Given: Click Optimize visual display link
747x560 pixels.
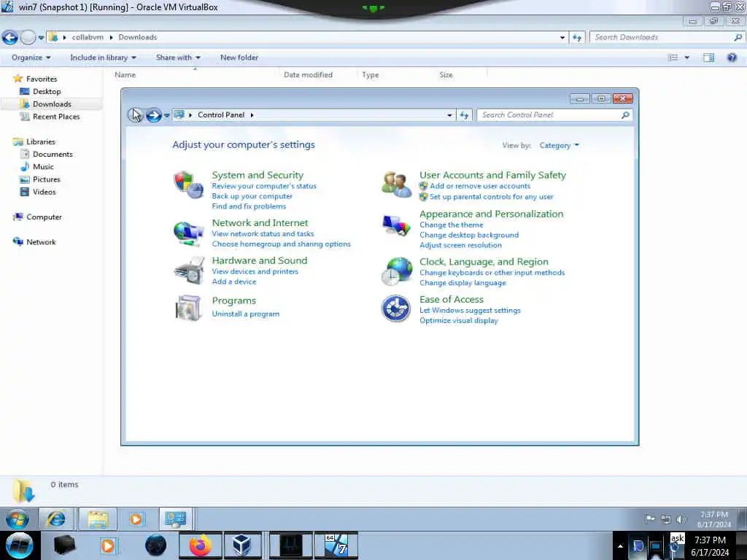Looking at the screenshot, I should 458,321.
